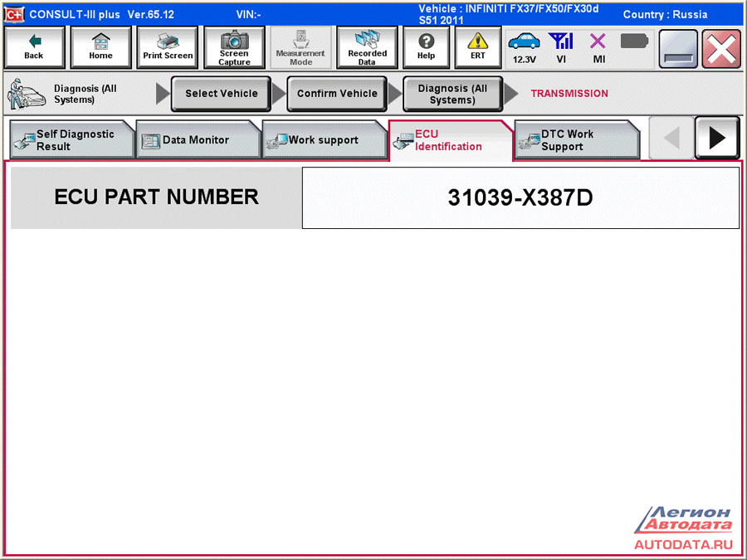Open the DTC Work Support tab

pyautogui.click(x=576, y=140)
